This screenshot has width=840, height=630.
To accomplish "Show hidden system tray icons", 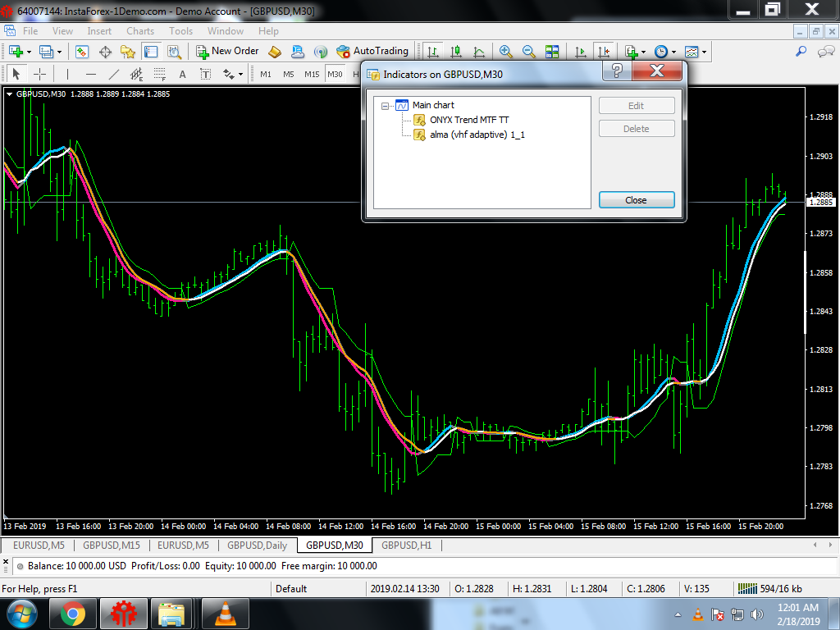I will click(678, 614).
